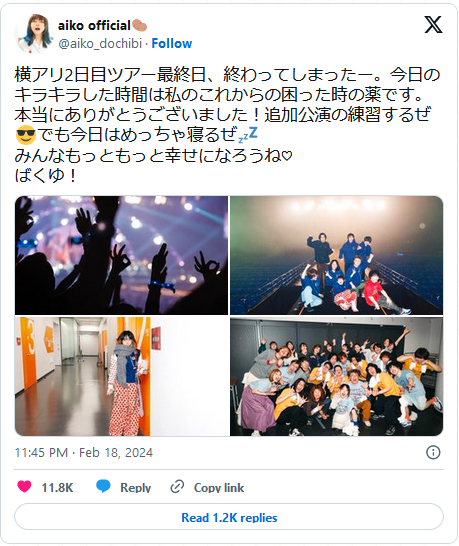
Task: Open the band on stage runway photo
Action: (336, 255)
